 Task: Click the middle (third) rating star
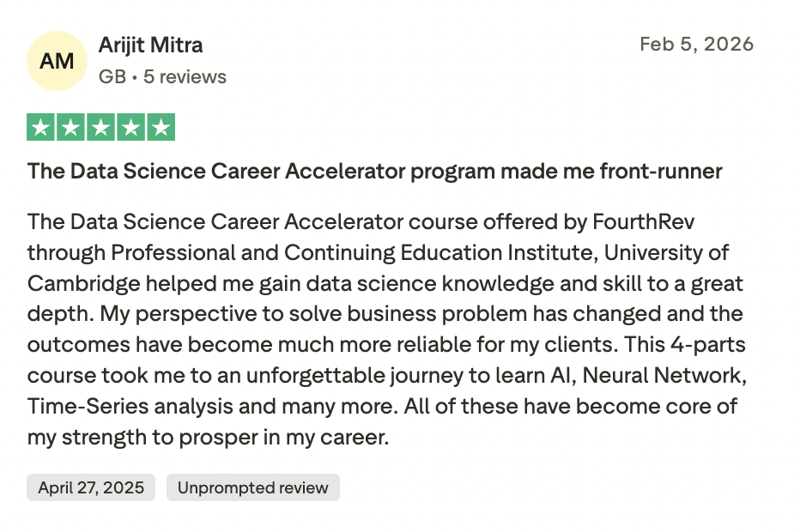(x=100, y=127)
